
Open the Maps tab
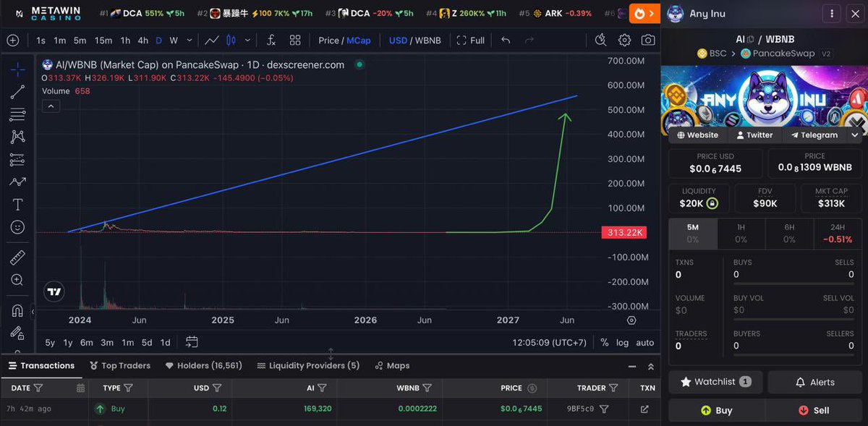coord(392,365)
